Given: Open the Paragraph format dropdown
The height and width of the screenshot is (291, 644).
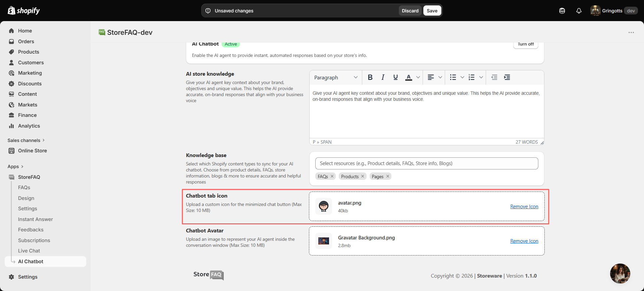Looking at the screenshot, I should pos(336,77).
